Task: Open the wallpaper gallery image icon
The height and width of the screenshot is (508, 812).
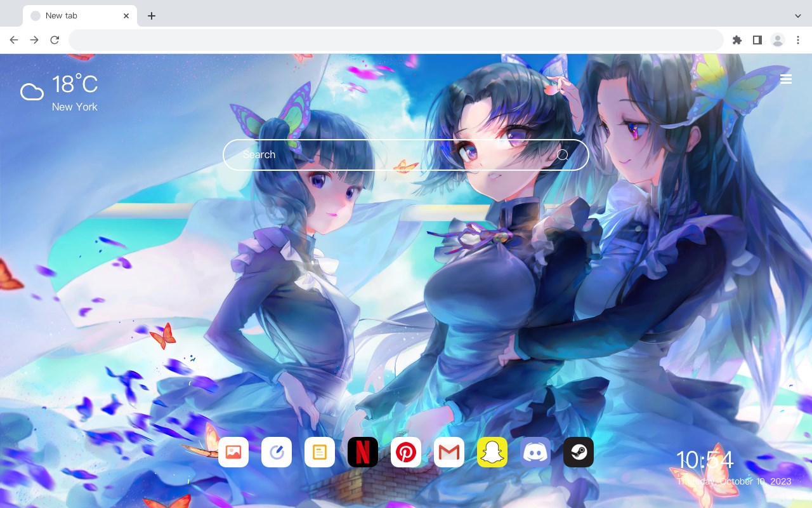Action: [x=233, y=452]
